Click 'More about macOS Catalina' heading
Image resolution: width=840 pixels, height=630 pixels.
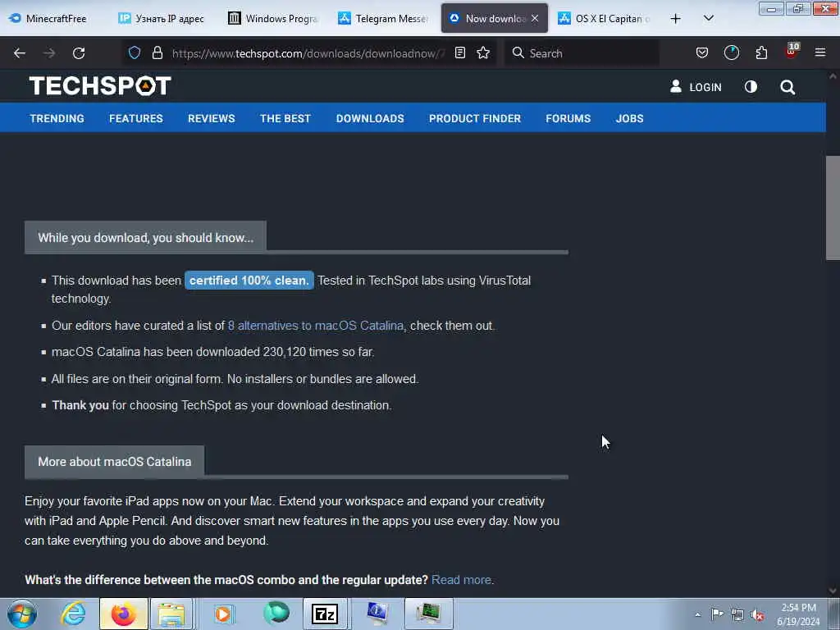coord(115,462)
